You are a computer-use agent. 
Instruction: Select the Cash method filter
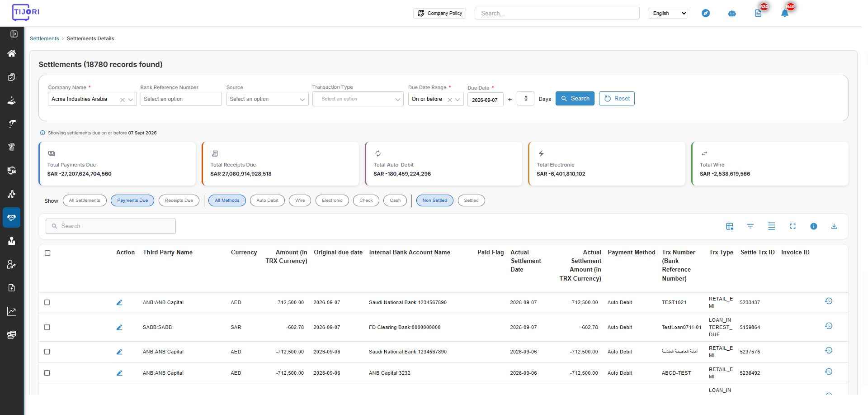[x=395, y=200]
